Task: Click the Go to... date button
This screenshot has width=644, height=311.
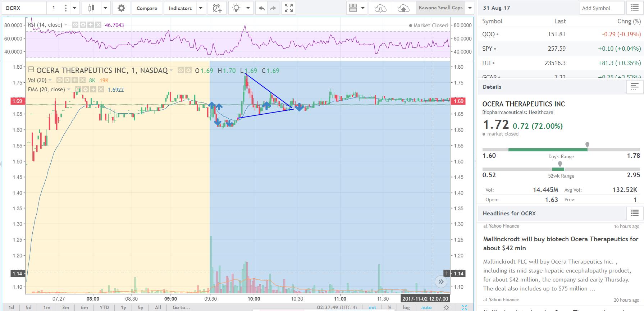Action: [181, 307]
